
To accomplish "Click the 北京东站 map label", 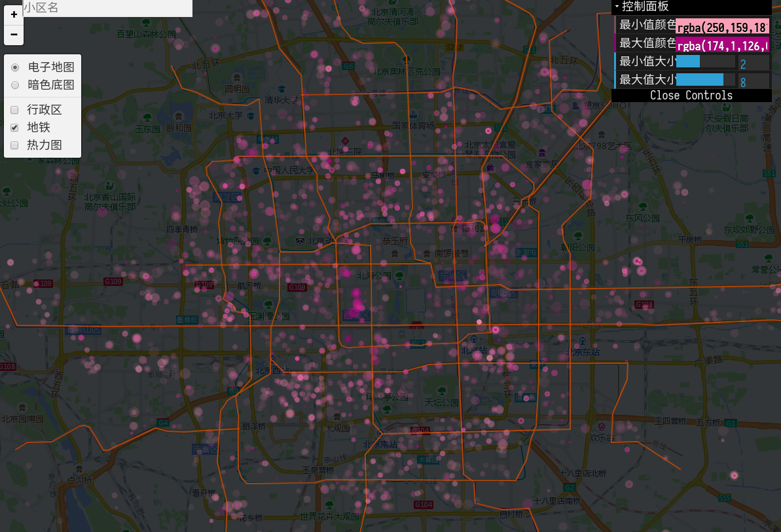I will pyautogui.click(x=582, y=353).
